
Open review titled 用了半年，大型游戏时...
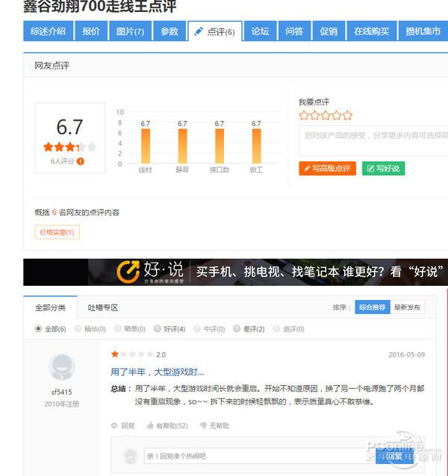(x=157, y=372)
